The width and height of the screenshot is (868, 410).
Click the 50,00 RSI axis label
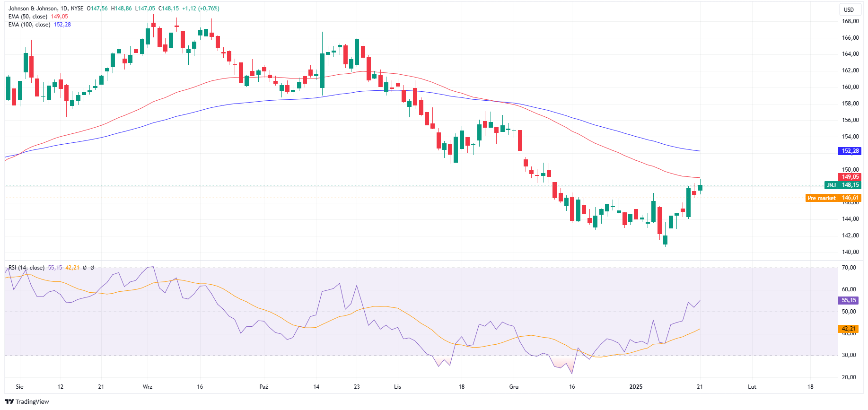[x=849, y=312]
